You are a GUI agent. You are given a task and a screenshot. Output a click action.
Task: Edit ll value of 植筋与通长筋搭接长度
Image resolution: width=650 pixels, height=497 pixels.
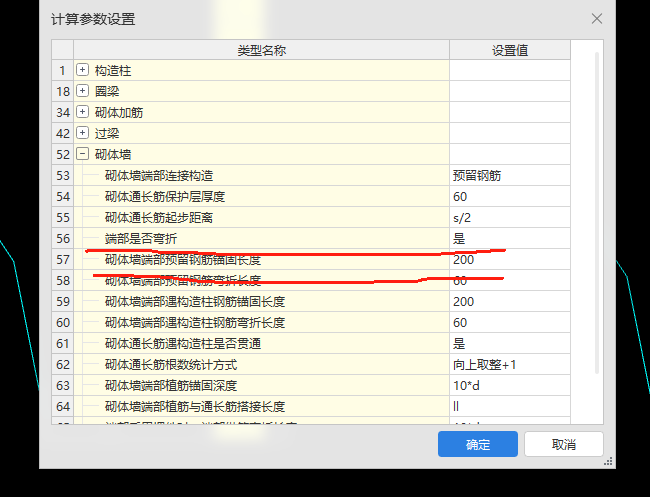(510, 406)
